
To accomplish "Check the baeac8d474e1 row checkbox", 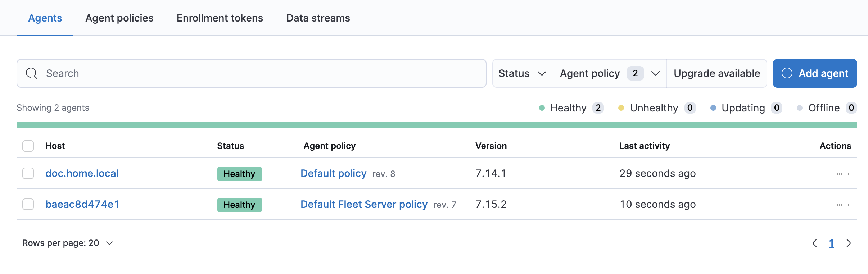I will 28,204.
